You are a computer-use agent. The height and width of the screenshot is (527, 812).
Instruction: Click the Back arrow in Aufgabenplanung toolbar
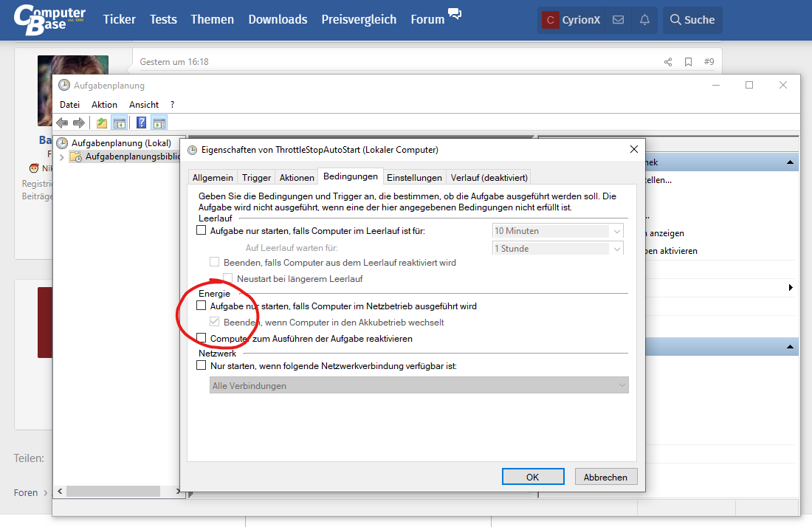coord(62,123)
